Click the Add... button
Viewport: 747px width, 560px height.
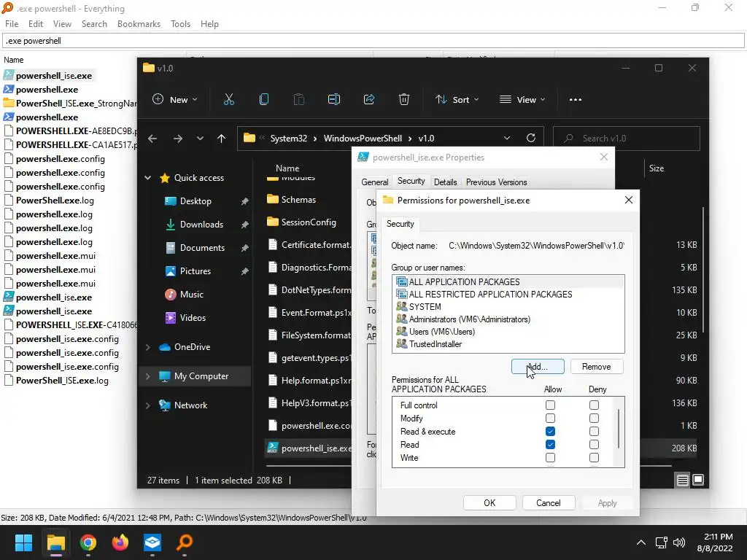pyautogui.click(x=538, y=367)
